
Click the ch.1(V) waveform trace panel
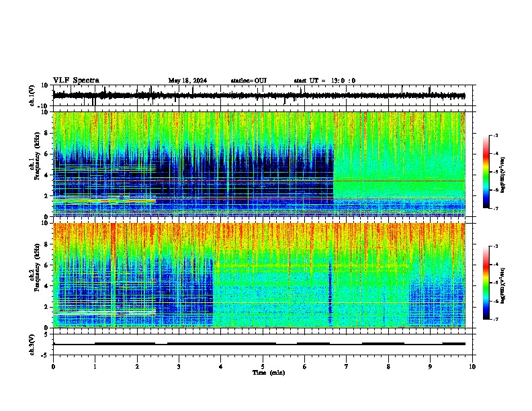click(263, 95)
